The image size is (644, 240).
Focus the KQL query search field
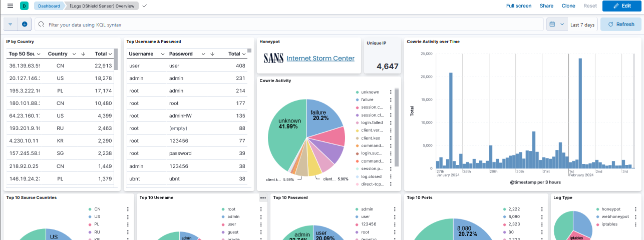[289, 24]
